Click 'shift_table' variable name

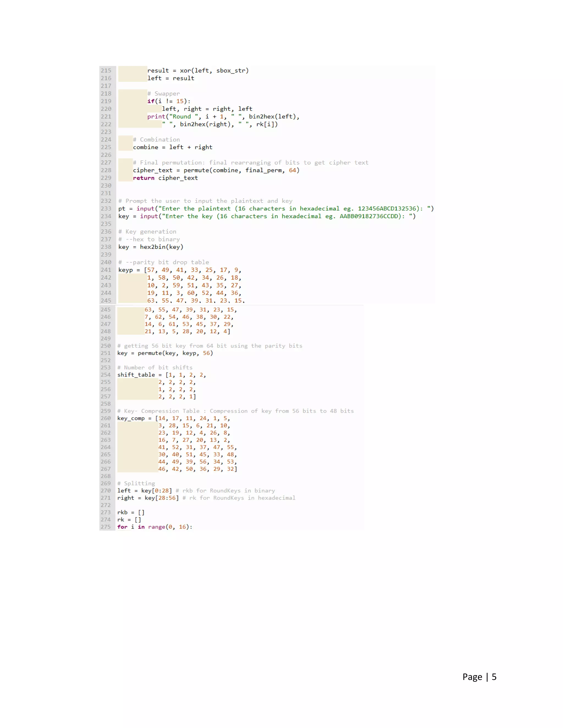click(x=136, y=375)
